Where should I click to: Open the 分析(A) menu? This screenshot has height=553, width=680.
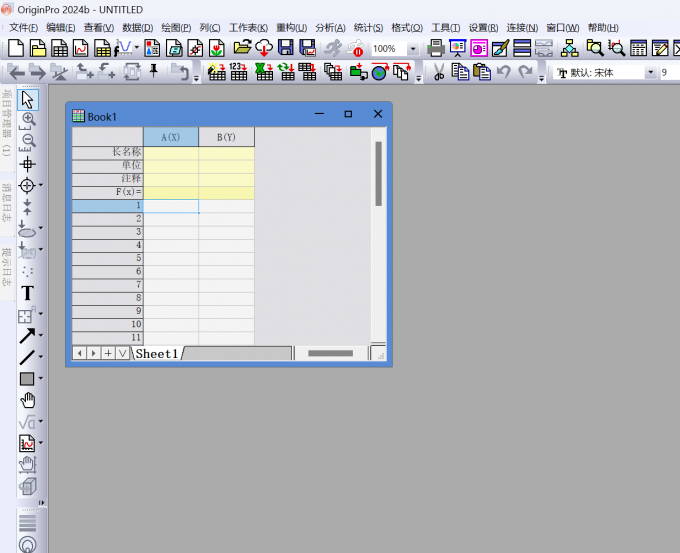330,28
